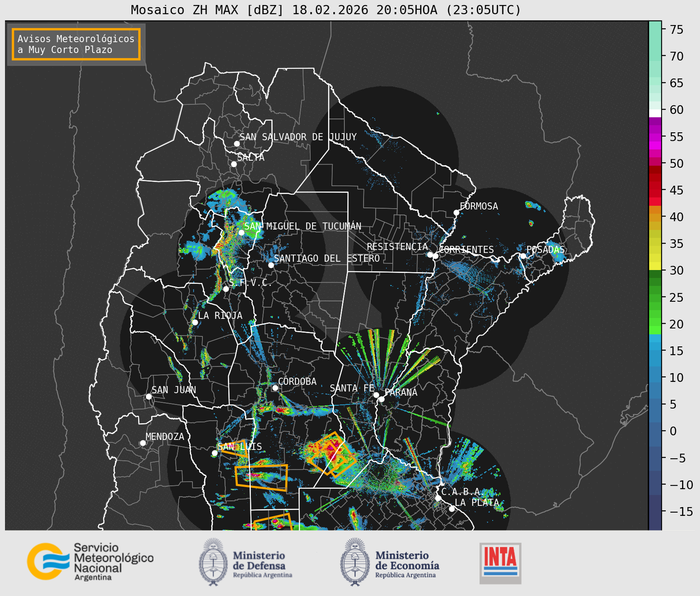Select the Salta city marker dot
Viewport: 700px width, 596px height.
(x=234, y=164)
